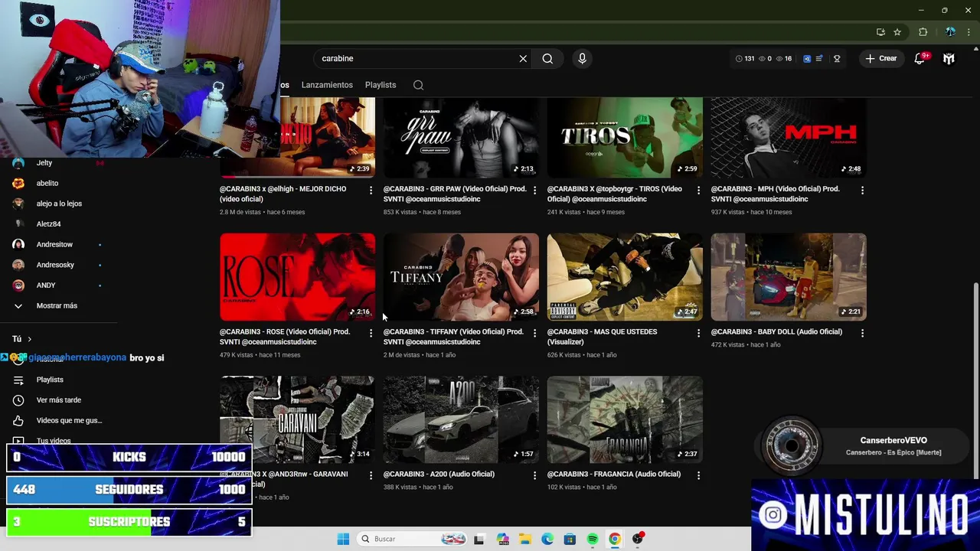Screen dimensions: 980x551
Task: Open 'alejo a lo lejos' subscription
Action: [58, 204]
